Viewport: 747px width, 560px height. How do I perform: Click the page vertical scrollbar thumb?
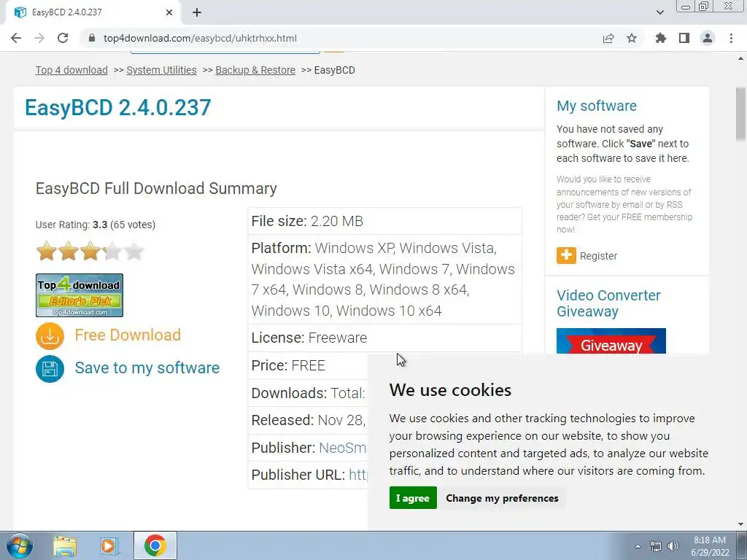[740, 114]
